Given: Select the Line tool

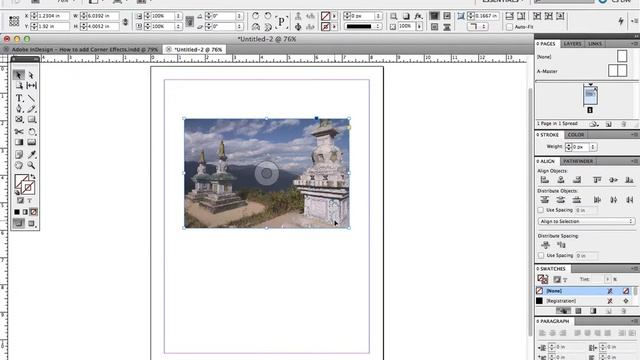Looking at the screenshot, I should (31, 98).
